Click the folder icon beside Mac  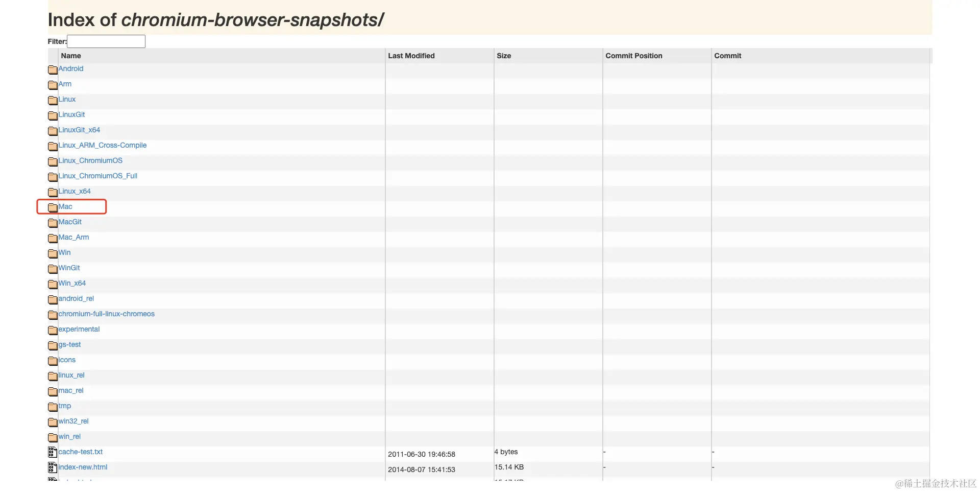(53, 207)
